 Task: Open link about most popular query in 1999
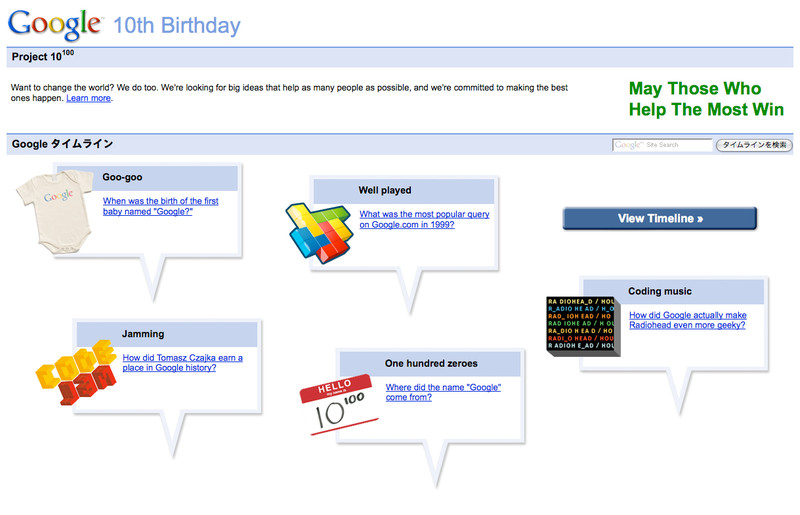click(x=424, y=219)
